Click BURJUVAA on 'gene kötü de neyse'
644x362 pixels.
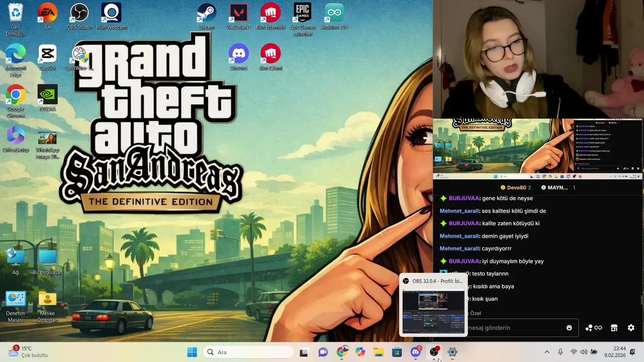coord(463,198)
